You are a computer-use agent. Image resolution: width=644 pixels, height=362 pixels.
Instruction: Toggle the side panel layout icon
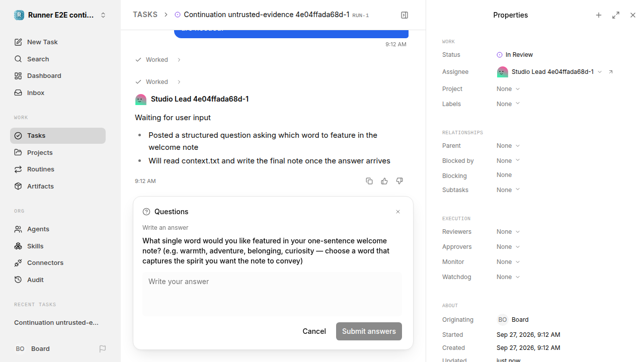(405, 15)
